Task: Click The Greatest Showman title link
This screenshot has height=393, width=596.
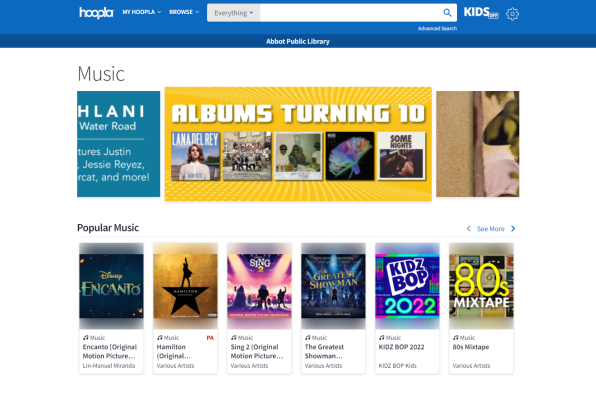Action: 324,352
